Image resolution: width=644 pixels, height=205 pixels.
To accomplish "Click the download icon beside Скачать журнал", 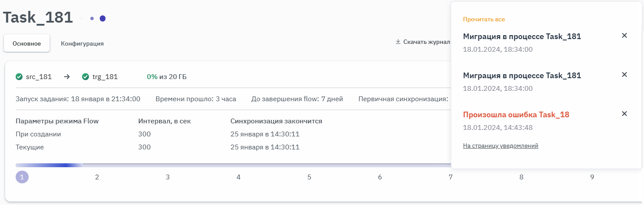I will coord(398,42).
